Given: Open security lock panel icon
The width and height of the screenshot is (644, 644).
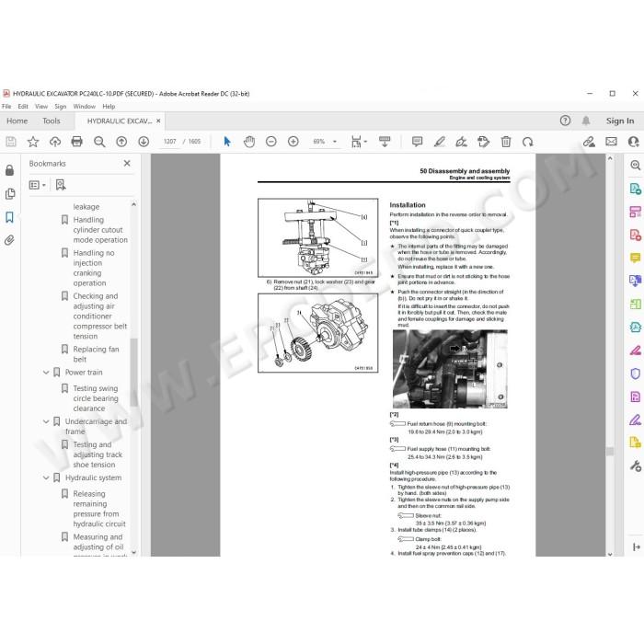Looking at the screenshot, I should (x=9, y=170).
